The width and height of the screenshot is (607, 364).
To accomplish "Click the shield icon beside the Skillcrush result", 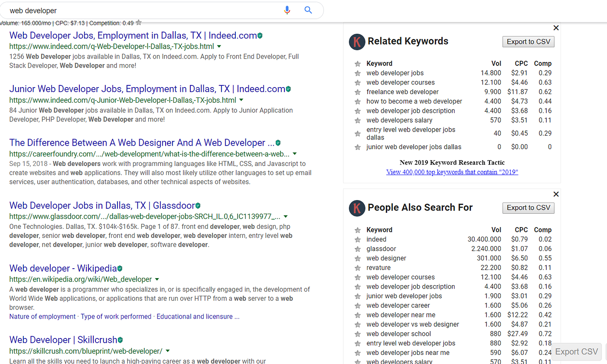I will [120, 340].
